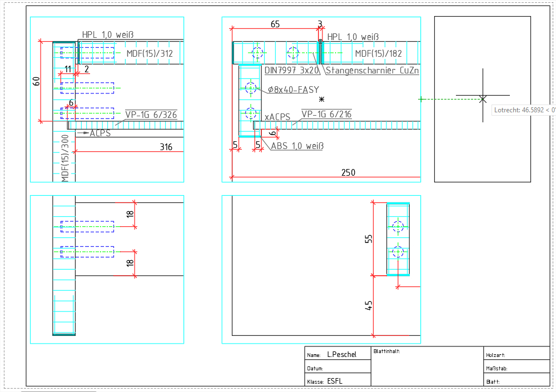The image size is (556, 392).
Task: Select the Klasse text ESFL in title block
Action: (x=335, y=381)
